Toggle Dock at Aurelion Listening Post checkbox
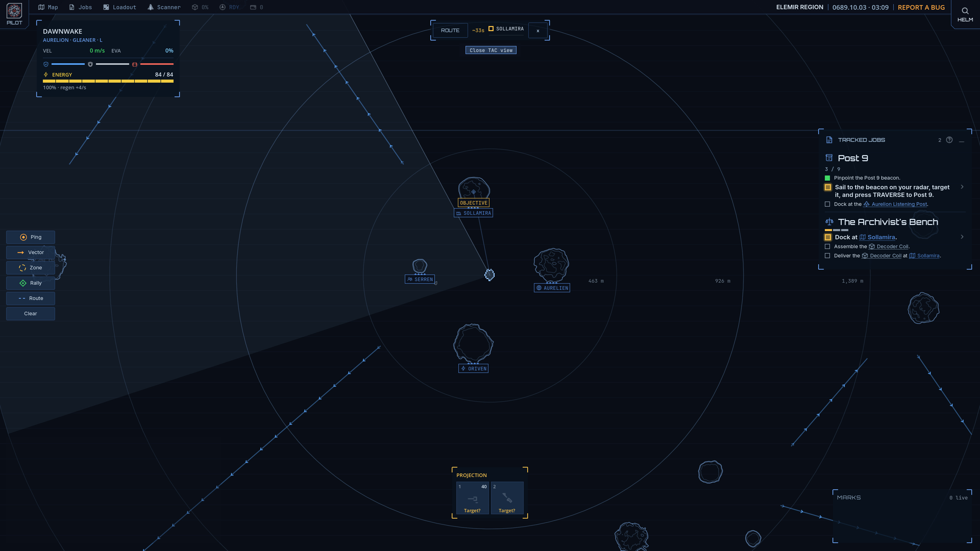 click(x=827, y=204)
